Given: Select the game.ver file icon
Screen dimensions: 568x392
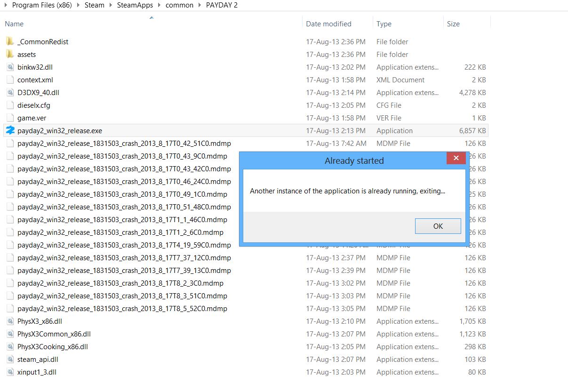Looking at the screenshot, I should [x=10, y=118].
